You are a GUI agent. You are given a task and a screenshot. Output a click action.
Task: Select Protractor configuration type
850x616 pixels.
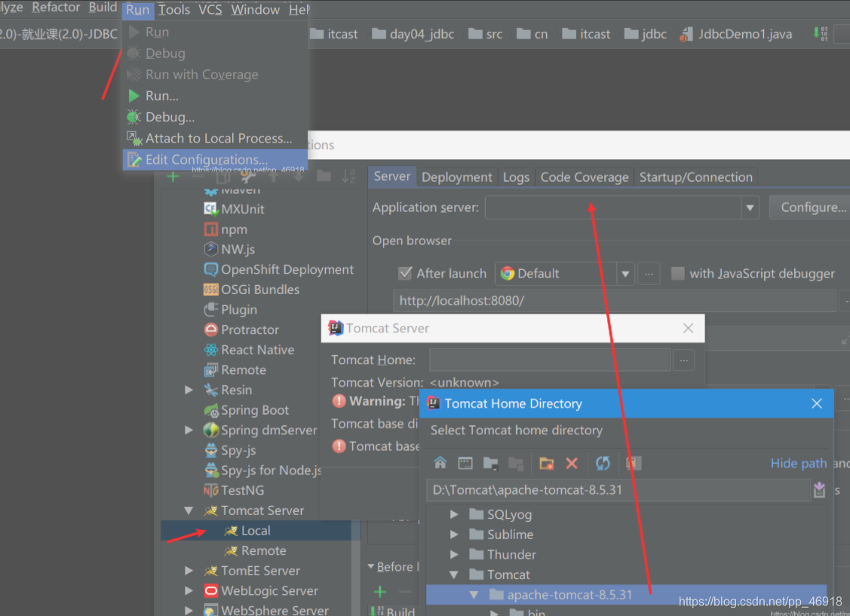(x=241, y=329)
